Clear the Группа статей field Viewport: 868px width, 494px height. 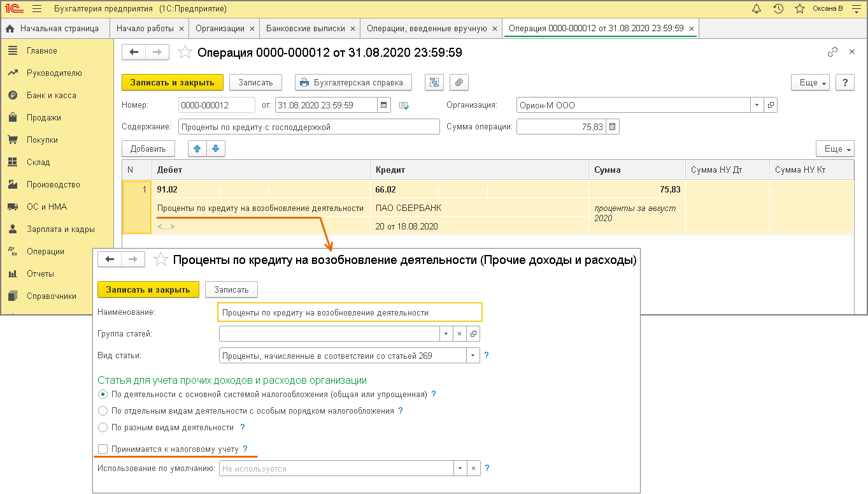click(461, 333)
